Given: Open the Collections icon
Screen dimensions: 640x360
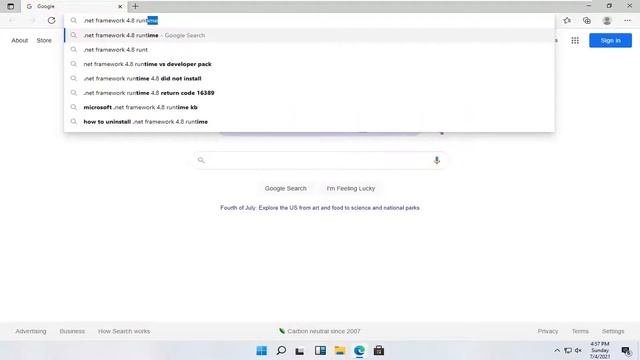Looking at the screenshot, I should click(587, 20).
